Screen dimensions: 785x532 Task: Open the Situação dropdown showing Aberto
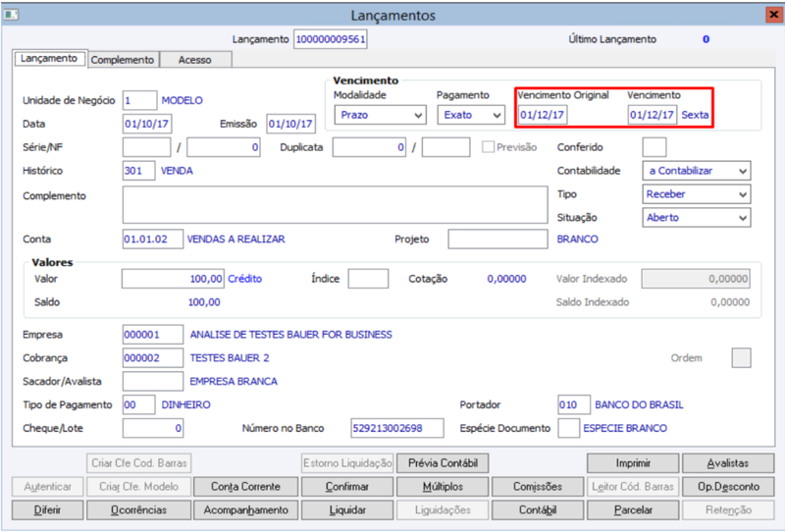coord(697,218)
